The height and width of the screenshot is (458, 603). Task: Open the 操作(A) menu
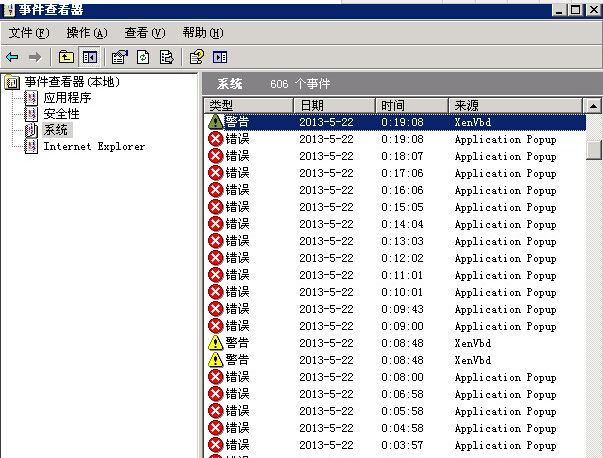[85, 33]
